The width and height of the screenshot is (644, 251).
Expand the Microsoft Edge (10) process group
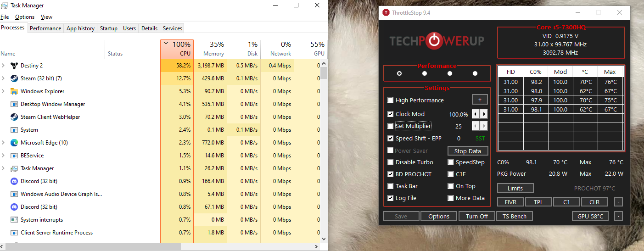tap(4, 143)
